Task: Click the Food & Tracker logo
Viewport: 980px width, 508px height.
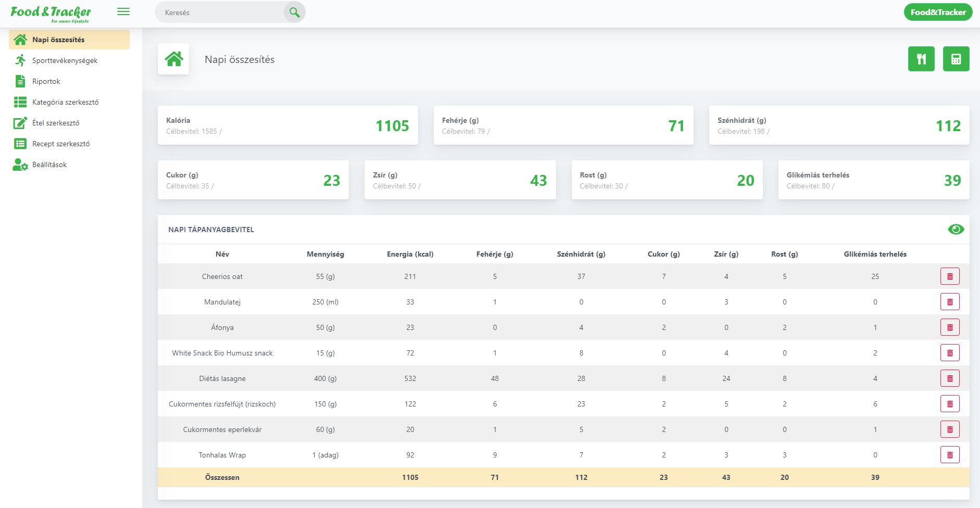Action: [51, 13]
